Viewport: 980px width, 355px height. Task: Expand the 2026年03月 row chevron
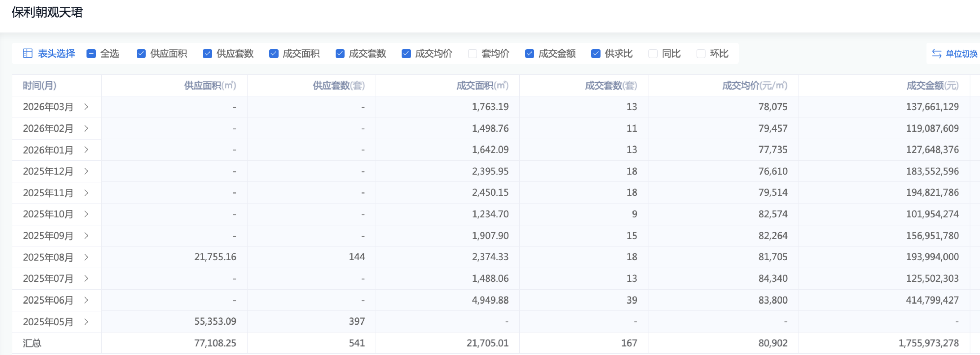(86, 107)
